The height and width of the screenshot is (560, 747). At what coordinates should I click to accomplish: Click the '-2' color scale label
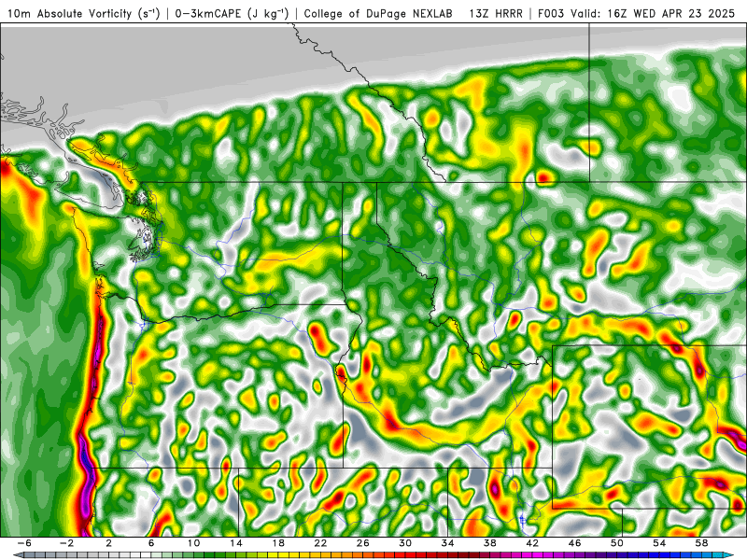[x=66, y=543]
